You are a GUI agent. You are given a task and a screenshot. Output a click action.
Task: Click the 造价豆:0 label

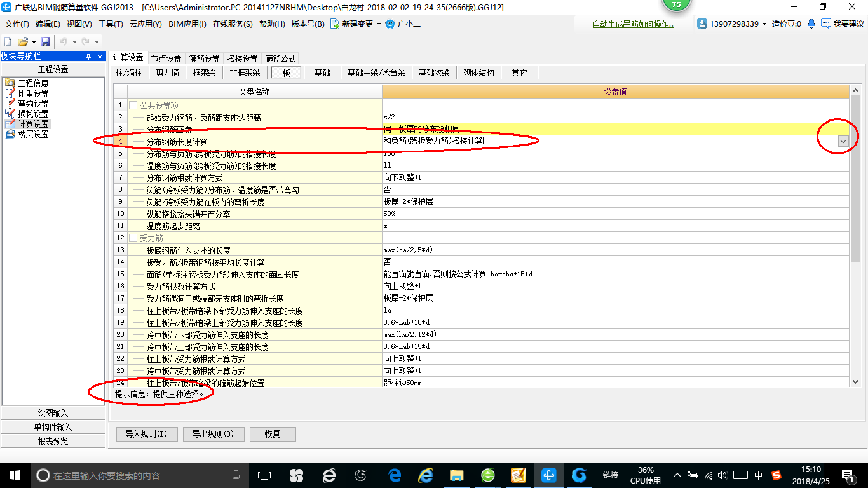tap(787, 24)
